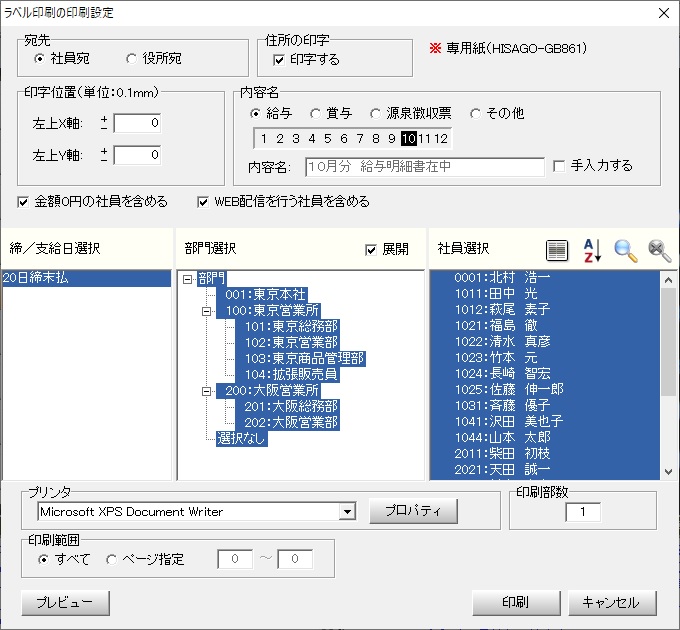This screenshot has height=630, width=680.
Task: Click the 左上Y軸 offset input field
Action: coord(137,155)
